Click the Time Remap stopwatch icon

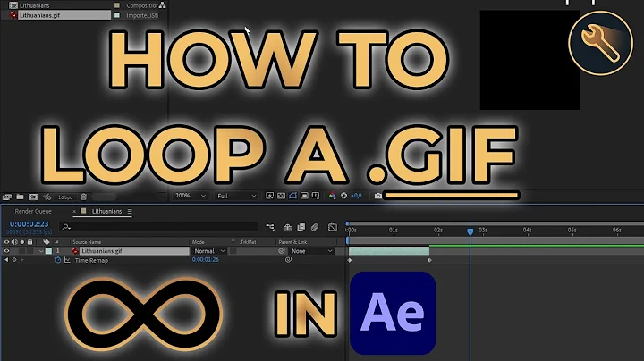pos(58,260)
